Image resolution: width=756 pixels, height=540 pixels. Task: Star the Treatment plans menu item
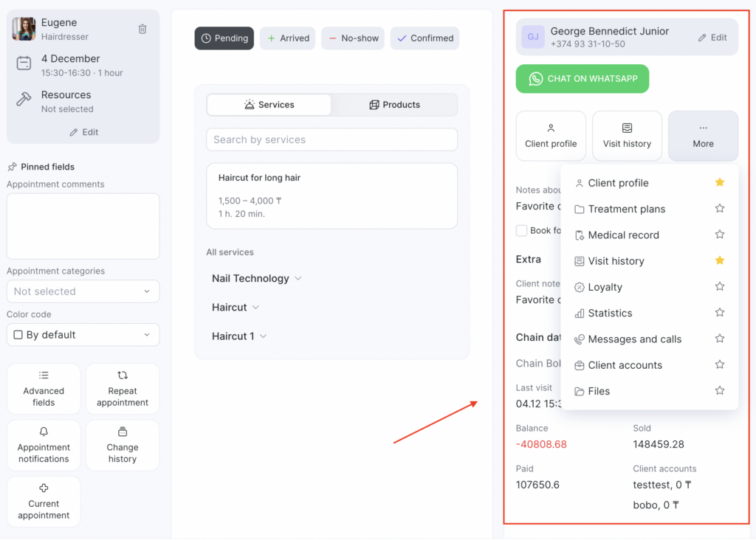pyautogui.click(x=720, y=209)
